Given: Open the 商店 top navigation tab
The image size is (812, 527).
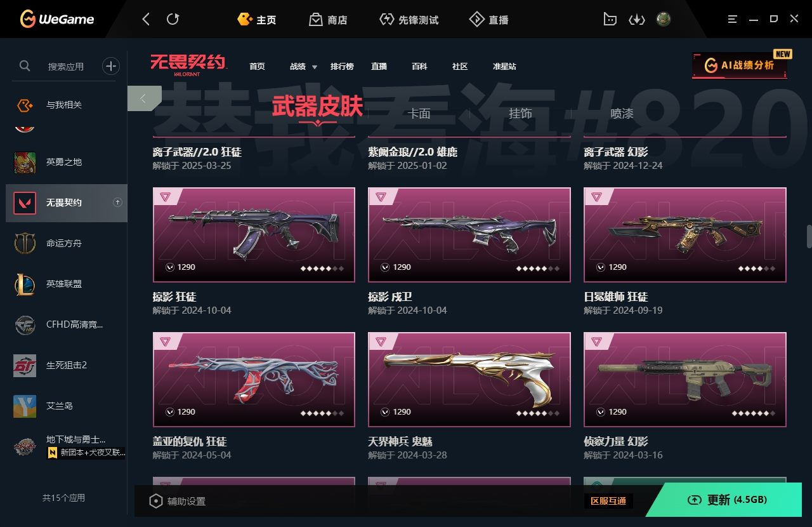Looking at the screenshot, I should coord(328,20).
